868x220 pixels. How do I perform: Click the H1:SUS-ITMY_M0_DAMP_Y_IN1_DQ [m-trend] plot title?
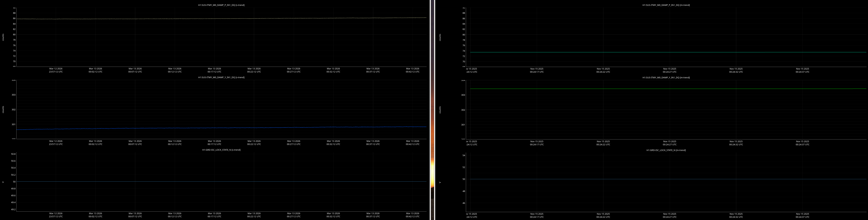click(x=666, y=77)
